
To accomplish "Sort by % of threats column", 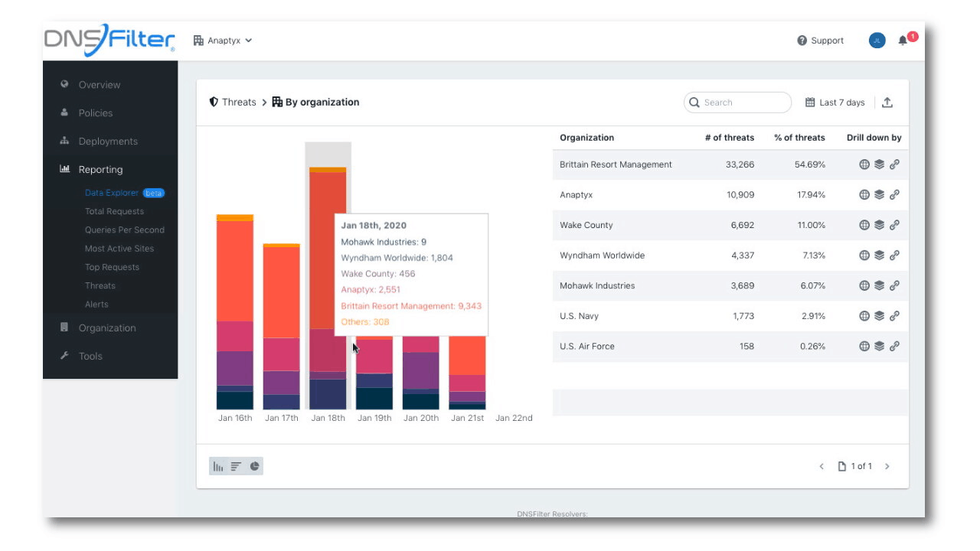I will 799,138.
